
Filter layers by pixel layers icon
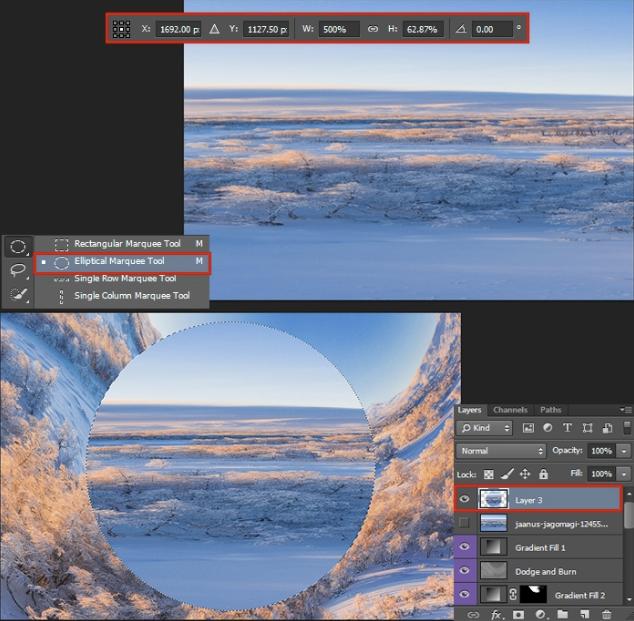click(528, 428)
